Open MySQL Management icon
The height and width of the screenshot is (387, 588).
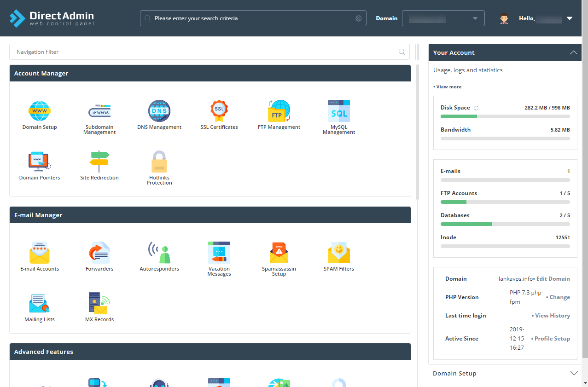pos(339,111)
